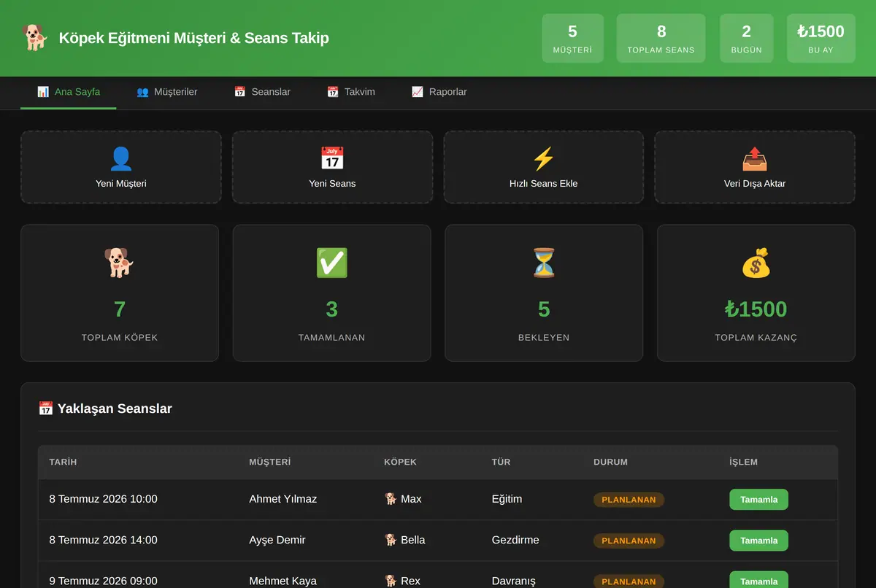Open the Müşteriler tab
The width and height of the screenshot is (876, 588).
point(167,92)
